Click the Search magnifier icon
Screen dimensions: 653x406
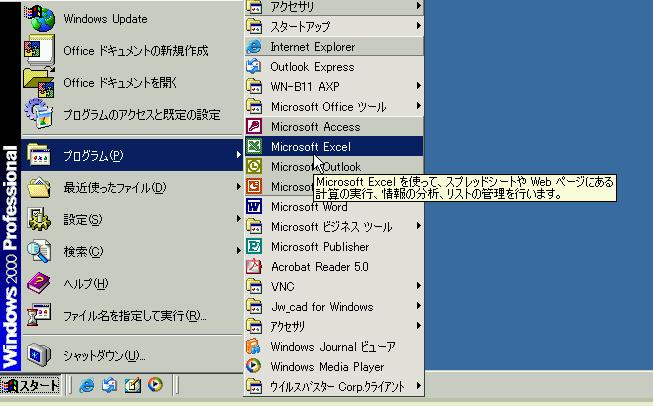(x=39, y=251)
